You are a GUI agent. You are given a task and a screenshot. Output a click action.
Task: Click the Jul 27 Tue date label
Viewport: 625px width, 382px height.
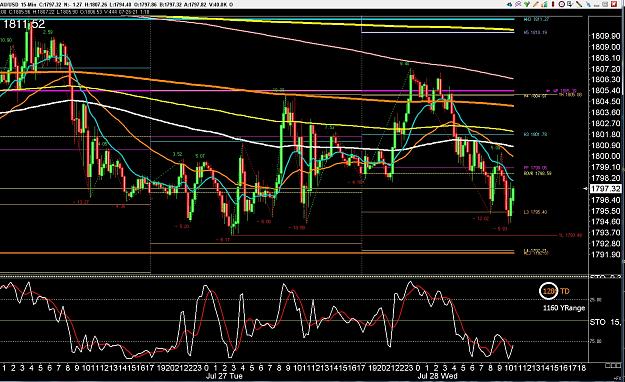pyautogui.click(x=224, y=376)
